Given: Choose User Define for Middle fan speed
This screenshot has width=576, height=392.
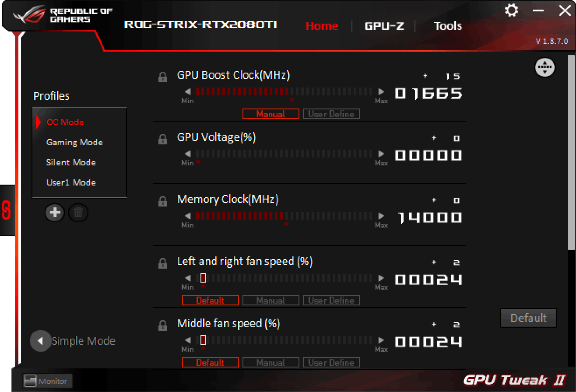Looking at the screenshot, I should coord(331,363).
